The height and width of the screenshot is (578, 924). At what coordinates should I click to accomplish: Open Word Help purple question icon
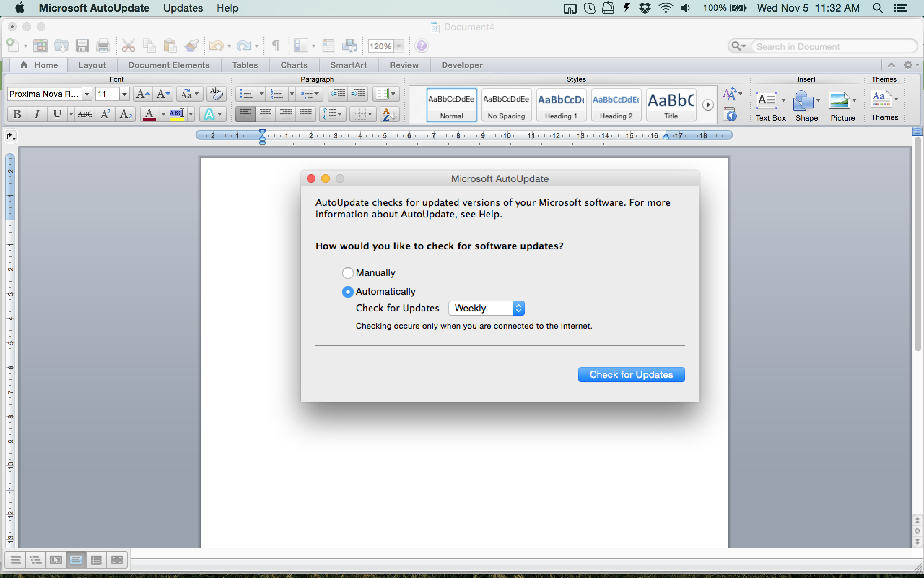click(x=422, y=46)
